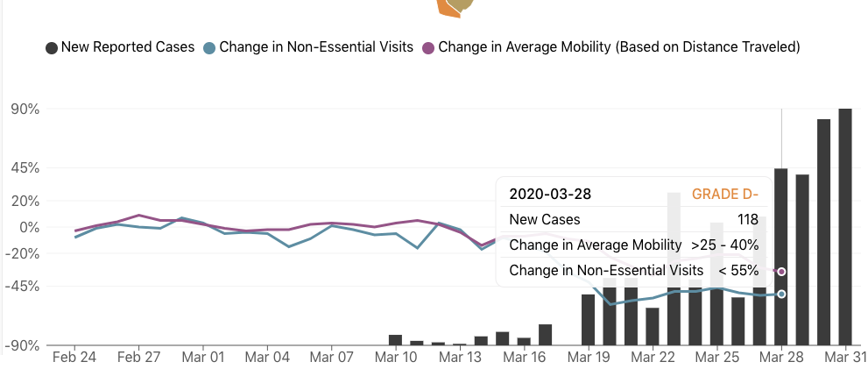This screenshot has height=369, width=868.
Task: Click the purple Average Mobility legend dot
Action: 428,47
